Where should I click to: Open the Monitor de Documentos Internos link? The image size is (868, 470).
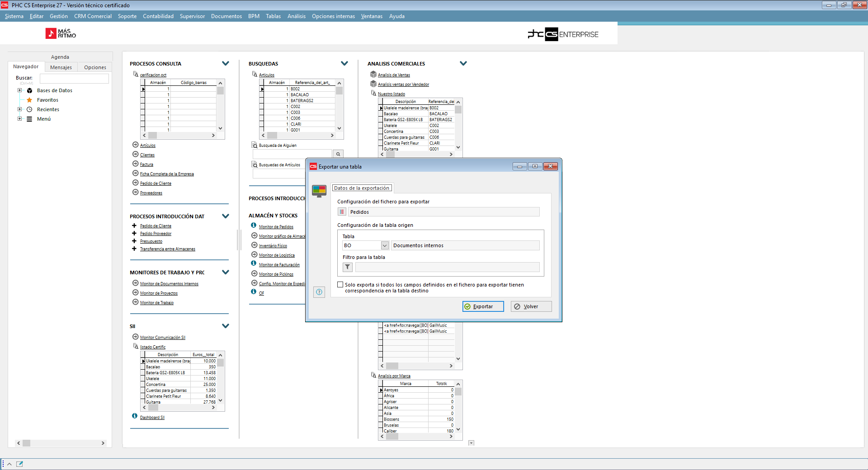pos(169,284)
